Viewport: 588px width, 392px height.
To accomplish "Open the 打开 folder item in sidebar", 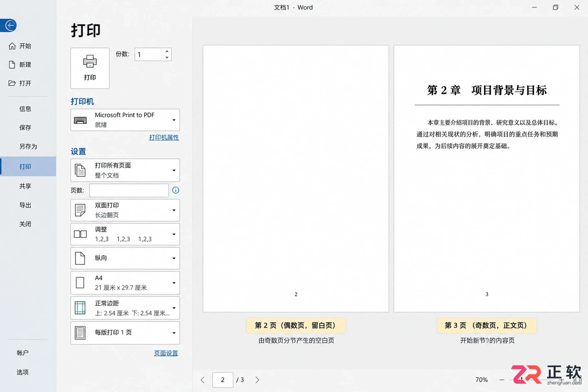I will click(x=20, y=83).
